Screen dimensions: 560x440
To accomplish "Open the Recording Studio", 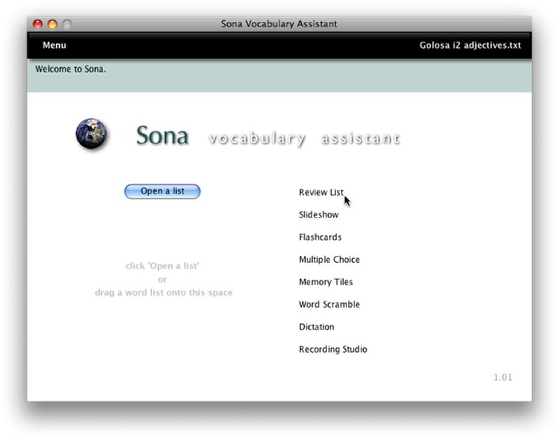I will [333, 349].
